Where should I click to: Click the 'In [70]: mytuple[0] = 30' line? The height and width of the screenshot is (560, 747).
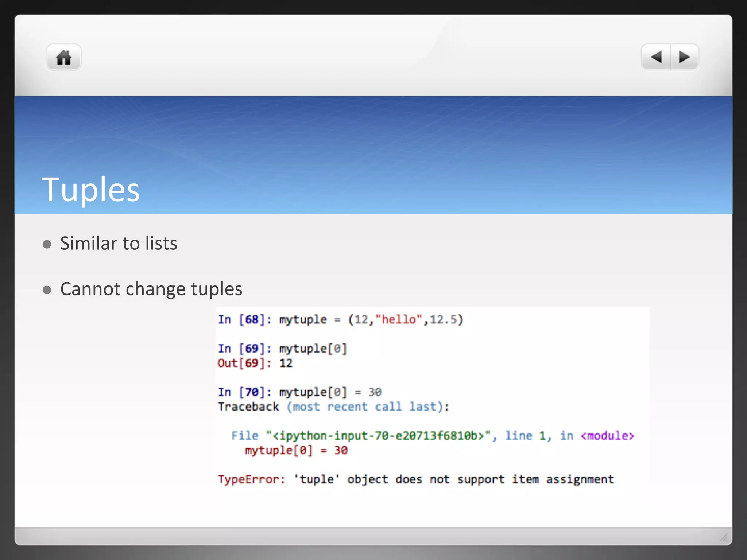click(300, 392)
